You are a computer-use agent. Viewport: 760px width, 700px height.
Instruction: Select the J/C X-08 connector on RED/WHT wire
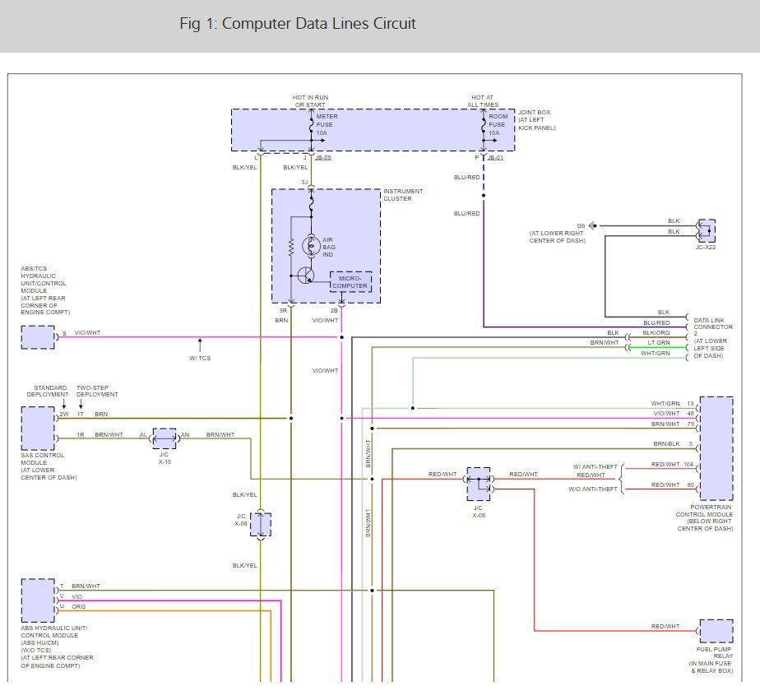[x=478, y=484]
